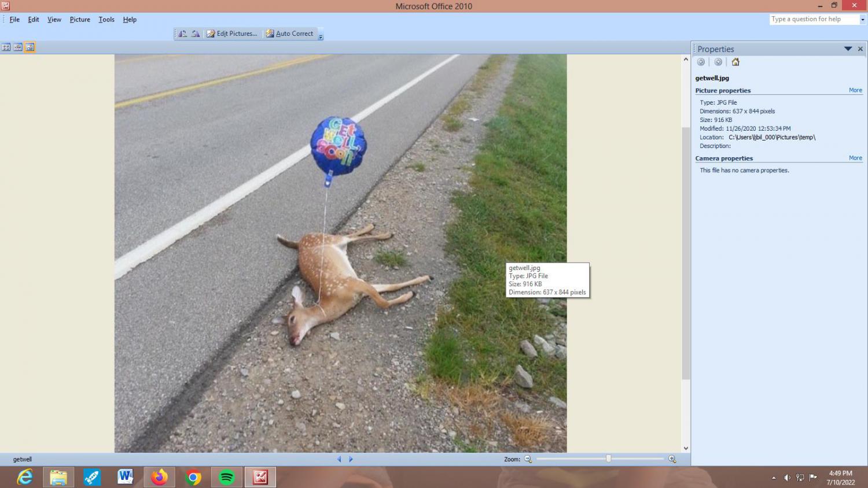868x488 pixels.
Task: Open the File menu
Action: 14,19
